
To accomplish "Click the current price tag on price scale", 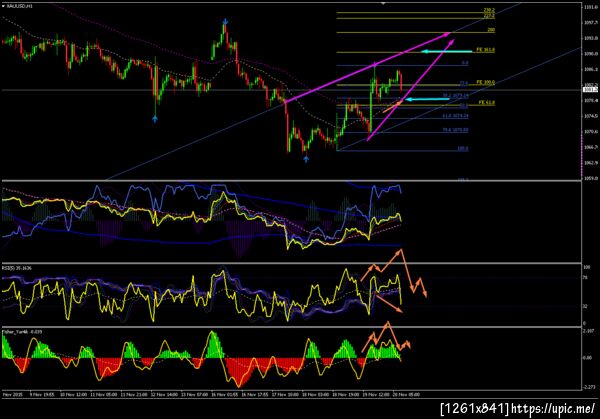I will 590,90.
